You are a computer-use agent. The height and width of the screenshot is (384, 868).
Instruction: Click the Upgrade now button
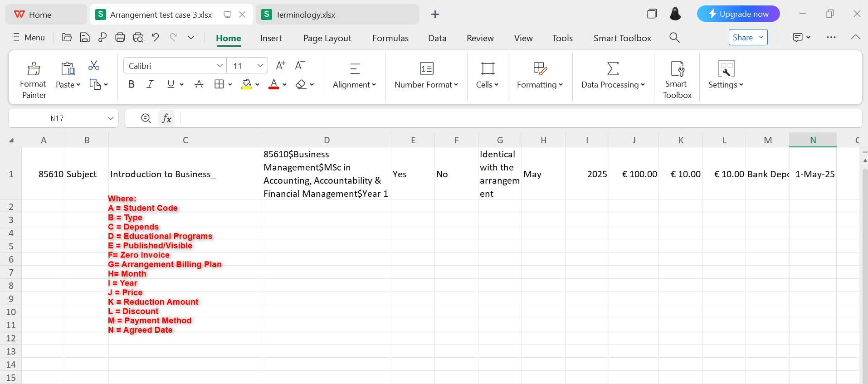click(738, 14)
